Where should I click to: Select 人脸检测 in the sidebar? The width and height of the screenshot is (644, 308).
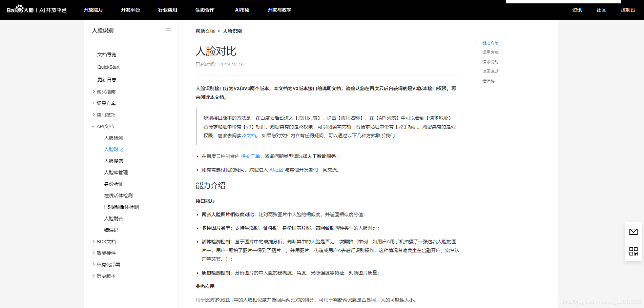(x=113, y=138)
